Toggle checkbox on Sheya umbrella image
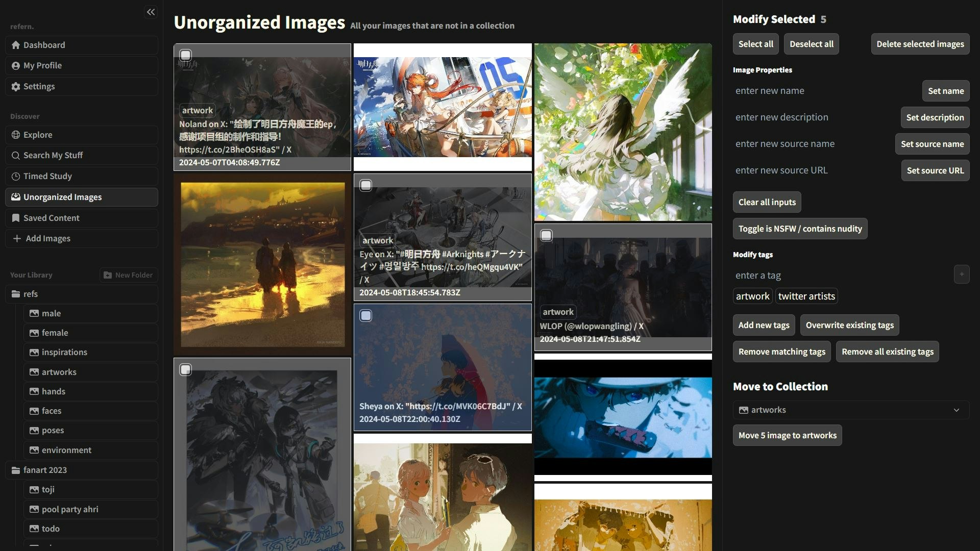Screen dimensions: 980x551 pos(366,315)
